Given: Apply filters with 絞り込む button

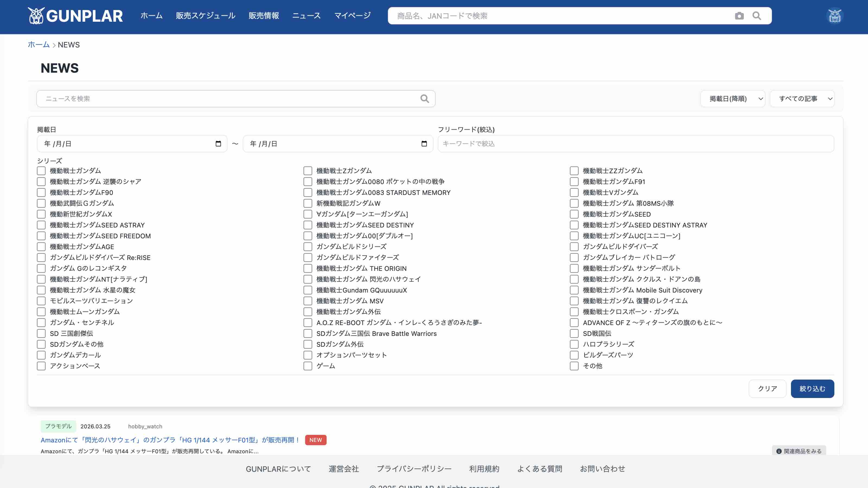Looking at the screenshot, I should click(x=812, y=389).
